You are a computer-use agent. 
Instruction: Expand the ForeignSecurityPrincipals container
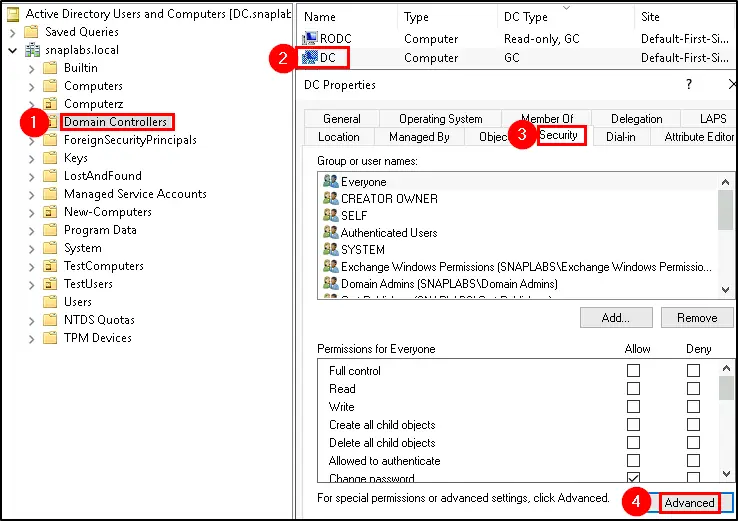point(32,141)
